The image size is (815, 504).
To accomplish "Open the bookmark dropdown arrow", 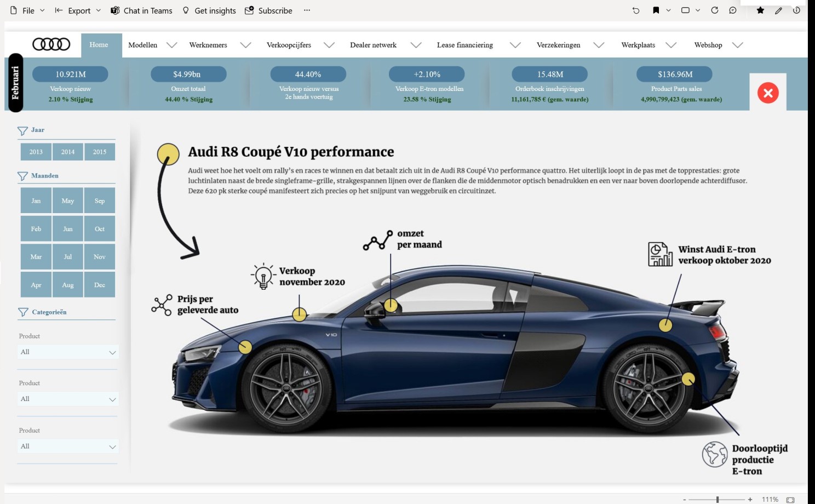I will [x=668, y=10].
